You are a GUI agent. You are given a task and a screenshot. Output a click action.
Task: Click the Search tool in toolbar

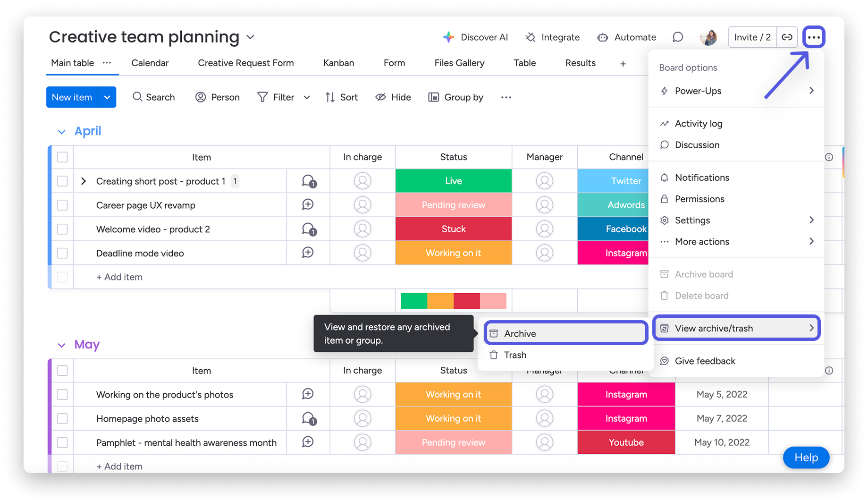[x=153, y=97]
